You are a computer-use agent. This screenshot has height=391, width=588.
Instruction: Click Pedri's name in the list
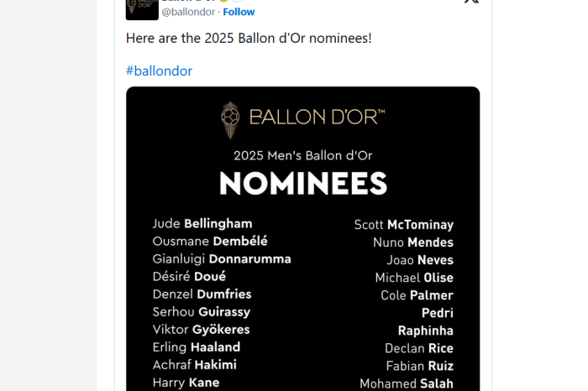(x=438, y=313)
